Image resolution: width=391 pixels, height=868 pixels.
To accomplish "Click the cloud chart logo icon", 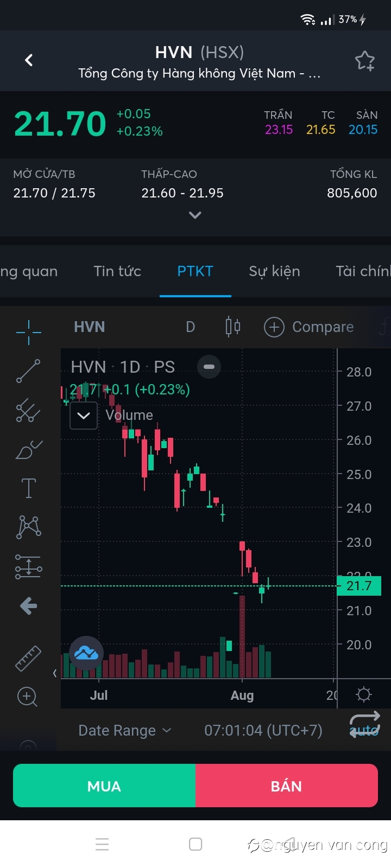I will tap(86, 653).
